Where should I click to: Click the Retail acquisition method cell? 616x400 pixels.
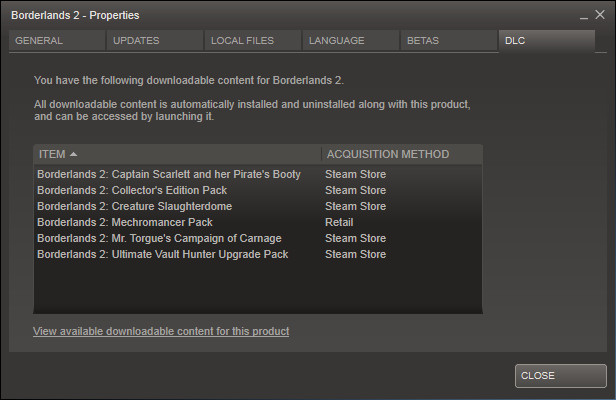[x=339, y=222]
